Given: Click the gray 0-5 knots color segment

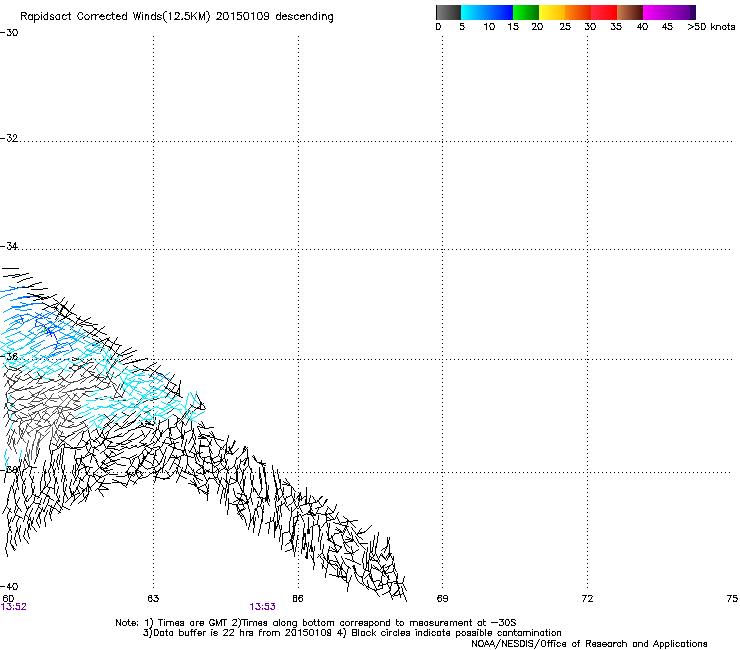Looking at the screenshot, I should coord(448,12).
